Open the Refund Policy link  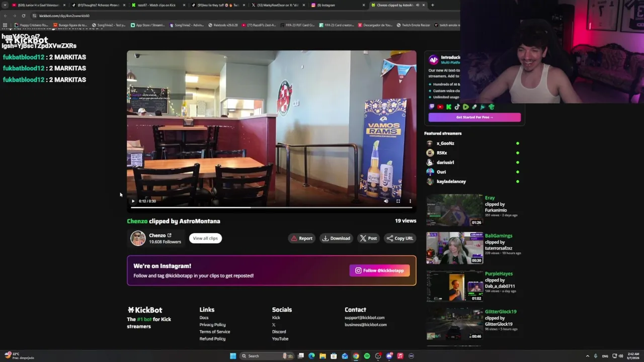[x=212, y=339]
